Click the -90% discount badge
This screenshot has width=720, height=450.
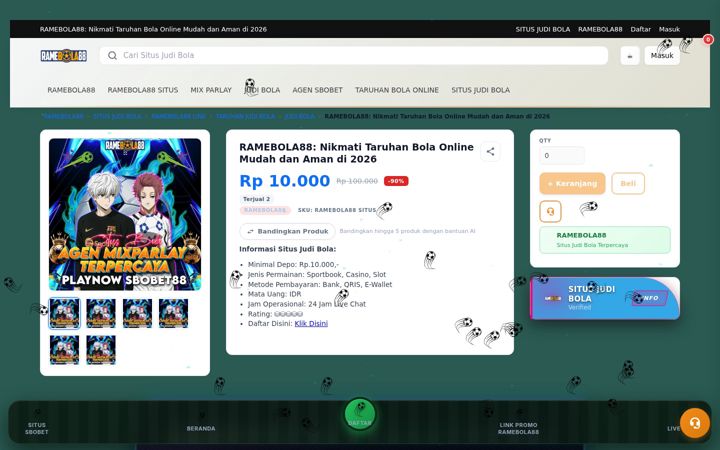click(x=396, y=181)
